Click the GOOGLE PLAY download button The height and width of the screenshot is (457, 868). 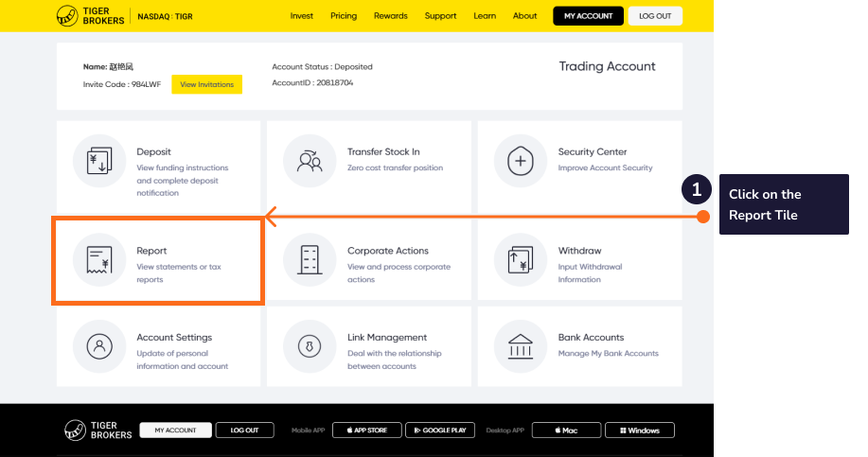point(440,431)
